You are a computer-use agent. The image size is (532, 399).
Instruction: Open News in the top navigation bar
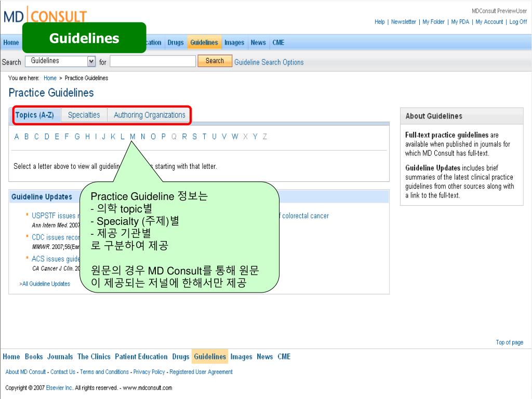tap(258, 43)
